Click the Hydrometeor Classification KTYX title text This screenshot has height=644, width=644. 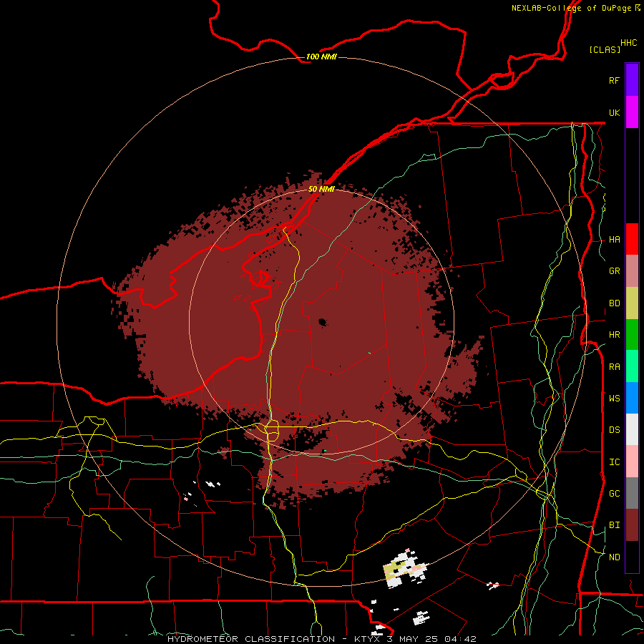point(321,639)
